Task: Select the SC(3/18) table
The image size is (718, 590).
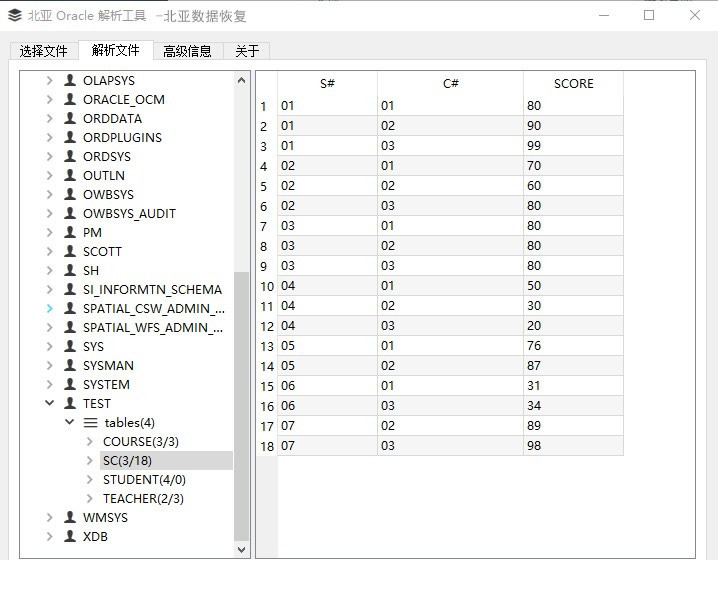Action: [127, 460]
